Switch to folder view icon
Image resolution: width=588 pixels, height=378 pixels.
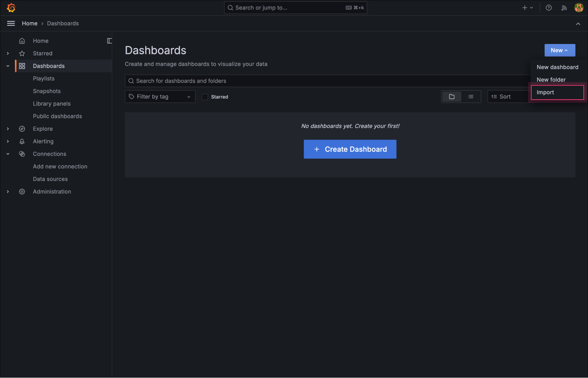click(x=452, y=97)
